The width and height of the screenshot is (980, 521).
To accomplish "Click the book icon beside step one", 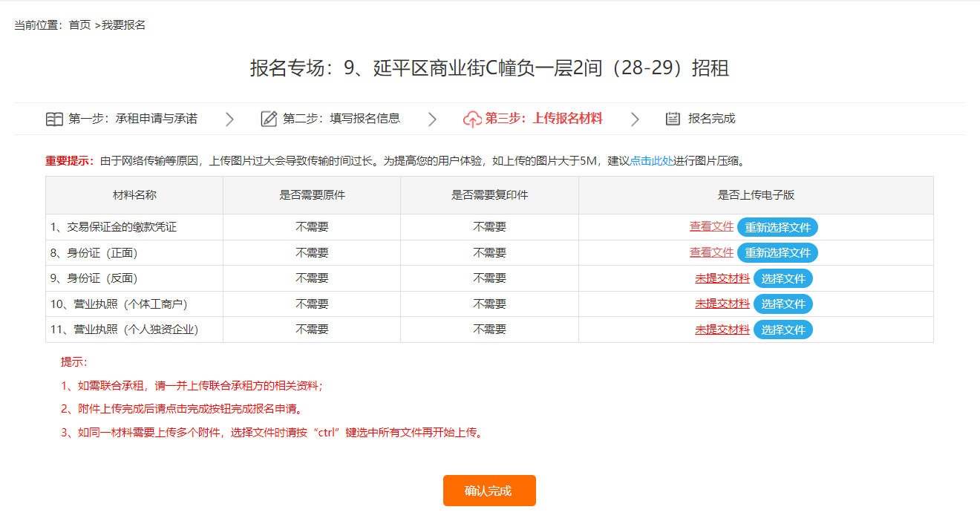I will coord(54,119).
